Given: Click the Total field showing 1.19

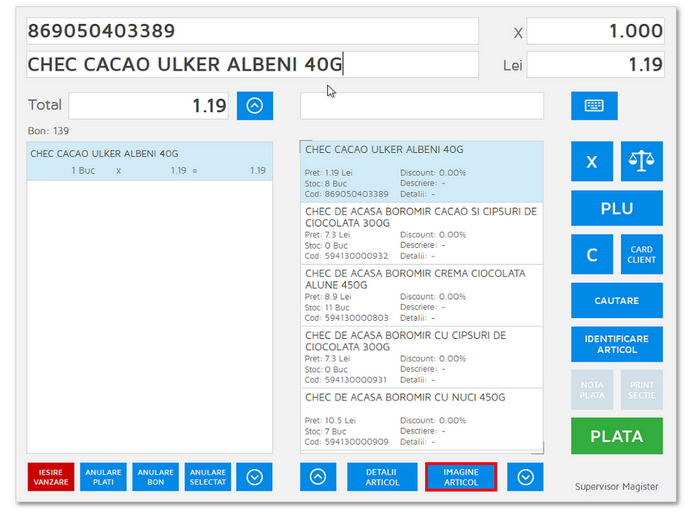Looking at the screenshot, I should point(148,106).
